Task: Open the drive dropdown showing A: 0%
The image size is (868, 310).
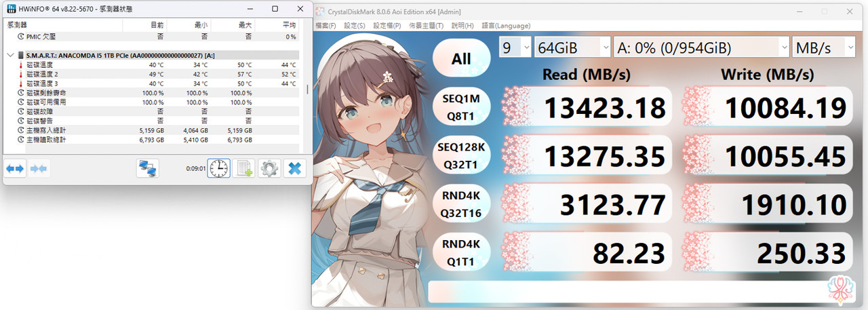Action: click(x=701, y=47)
